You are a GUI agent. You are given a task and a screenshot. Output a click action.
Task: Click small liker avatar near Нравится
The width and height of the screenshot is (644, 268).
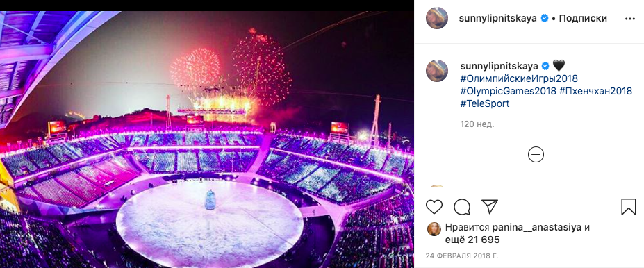tap(434, 229)
